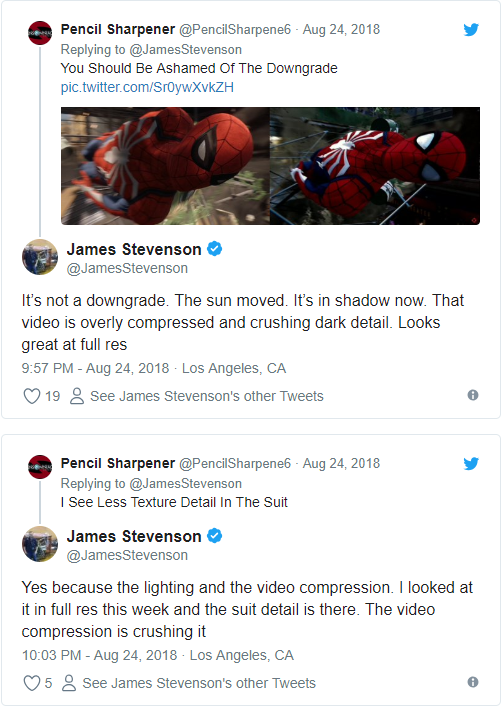Image resolution: width=501 pixels, height=707 pixels.
Task: Click the person icon in second tweet footer
Action: pos(69,683)
